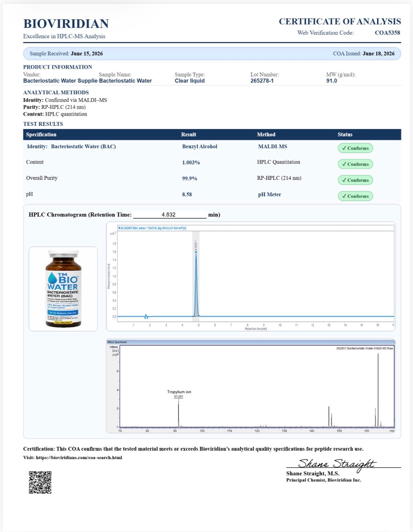Click the pH row Conforms badge

[355, 196]
